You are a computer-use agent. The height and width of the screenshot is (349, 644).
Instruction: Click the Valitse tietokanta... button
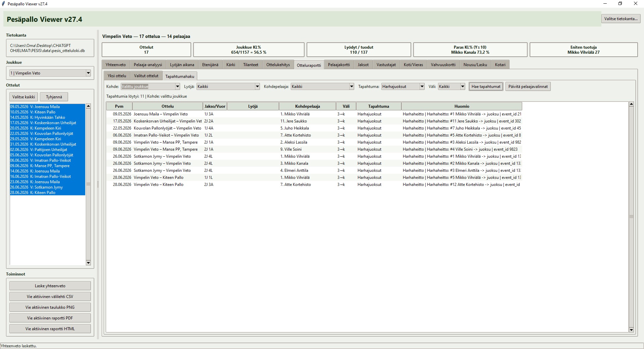[x=621, y=19]
